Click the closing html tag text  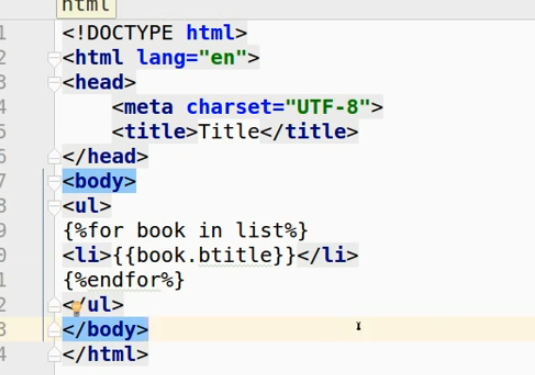pos(105,354)
